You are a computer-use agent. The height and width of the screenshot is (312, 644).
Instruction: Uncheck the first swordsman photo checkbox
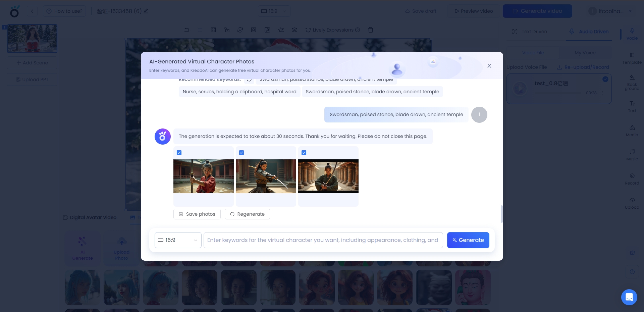coord(179,153)
